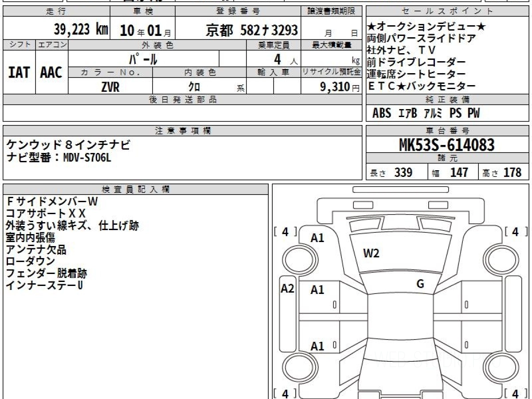532x399 pixels.
Task: Select registration number 京都 582 ナ 3293
Action: [x=252, y=30]
